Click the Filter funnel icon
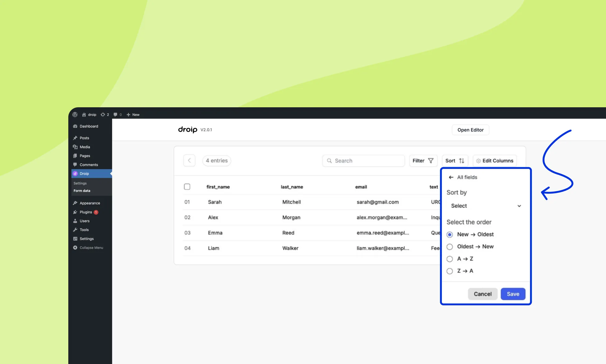Image resolution: width=606 pixels, height=364 pixels. [x=431, y=161]
